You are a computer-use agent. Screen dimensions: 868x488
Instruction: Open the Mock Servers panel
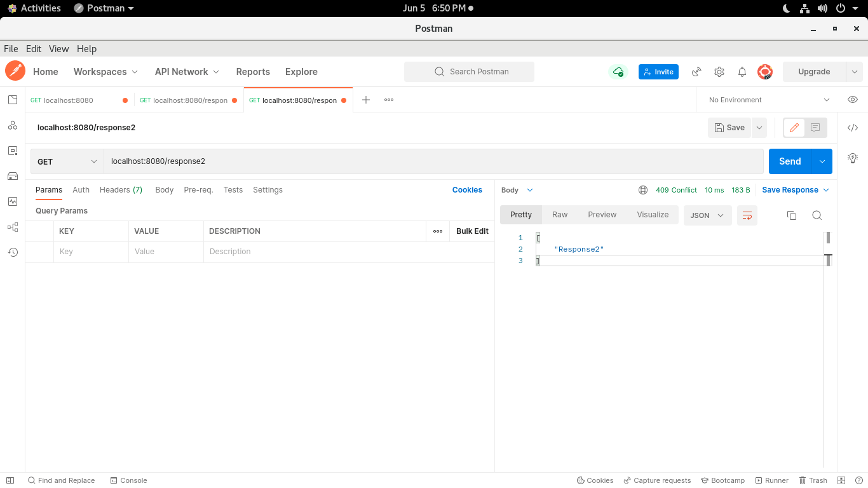point(13,176)
